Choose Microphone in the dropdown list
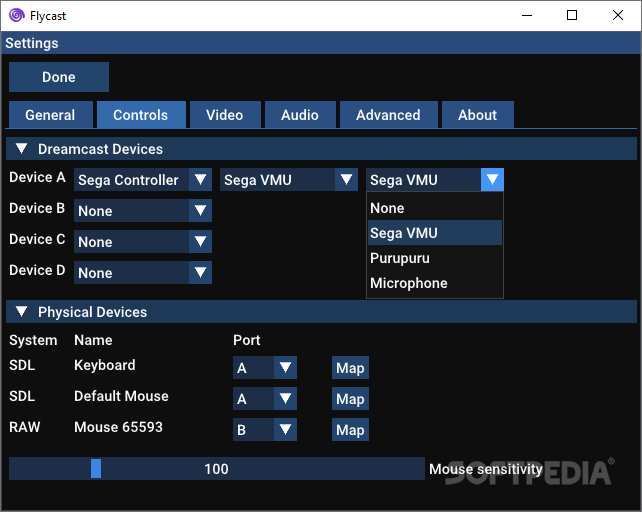 pyautogui.click(x=435, y=283)
